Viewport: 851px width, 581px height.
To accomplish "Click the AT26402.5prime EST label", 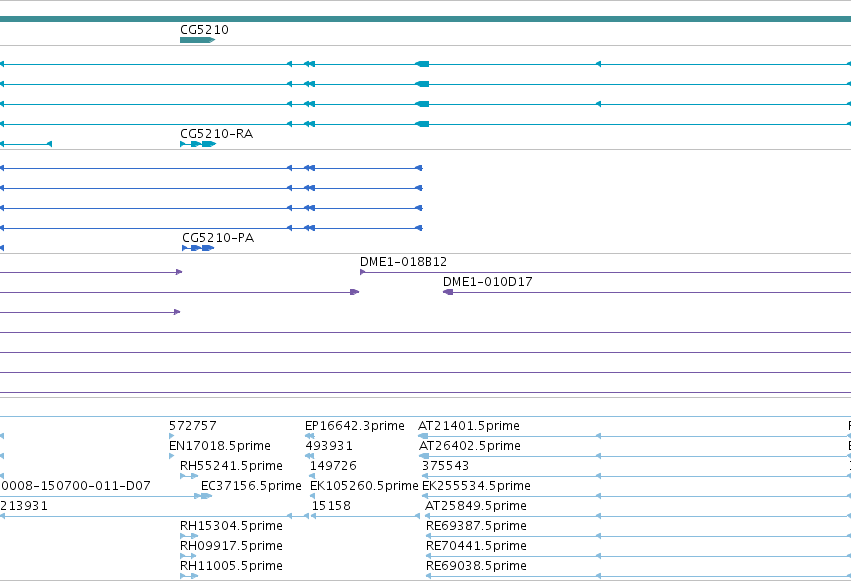I will [x=470, y=446].
